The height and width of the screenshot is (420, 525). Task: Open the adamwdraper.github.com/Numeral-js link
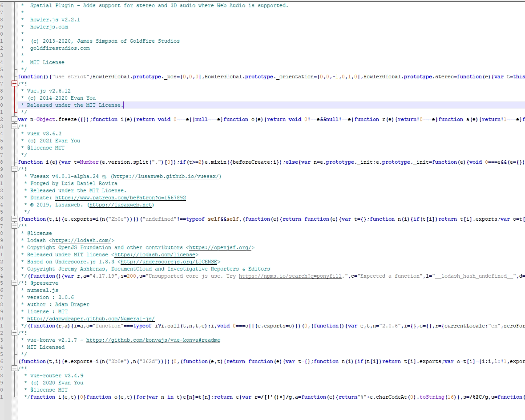(91, 319)
